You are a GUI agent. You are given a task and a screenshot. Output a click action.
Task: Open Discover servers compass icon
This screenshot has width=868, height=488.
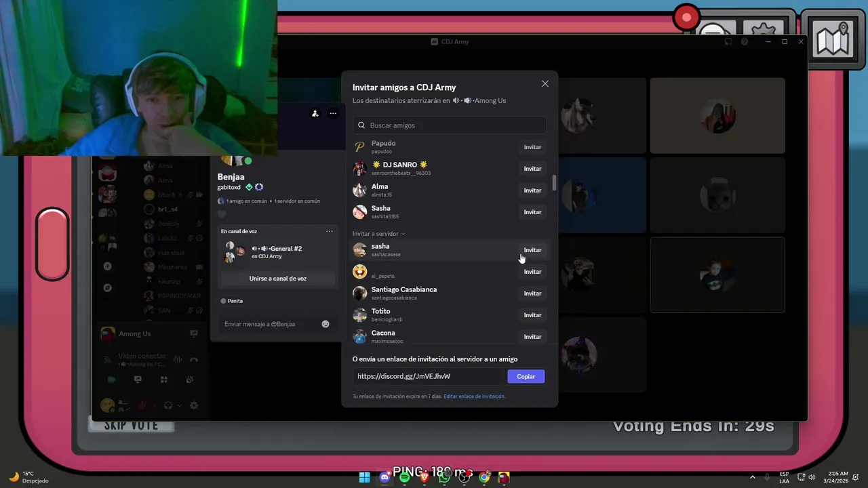point(107,287)
